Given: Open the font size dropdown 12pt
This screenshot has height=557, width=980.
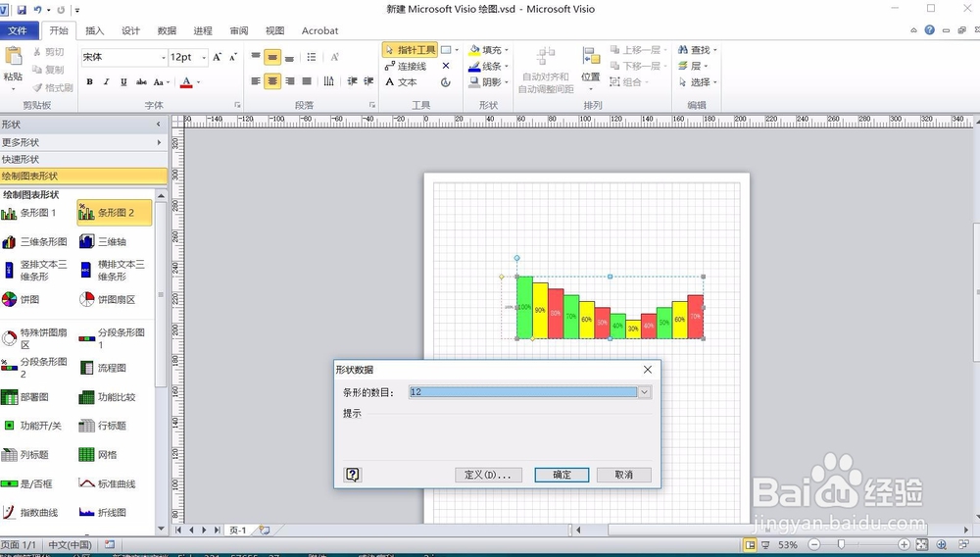Looking at the screenshot, I should pyautogui.click(x=204, y=58).
